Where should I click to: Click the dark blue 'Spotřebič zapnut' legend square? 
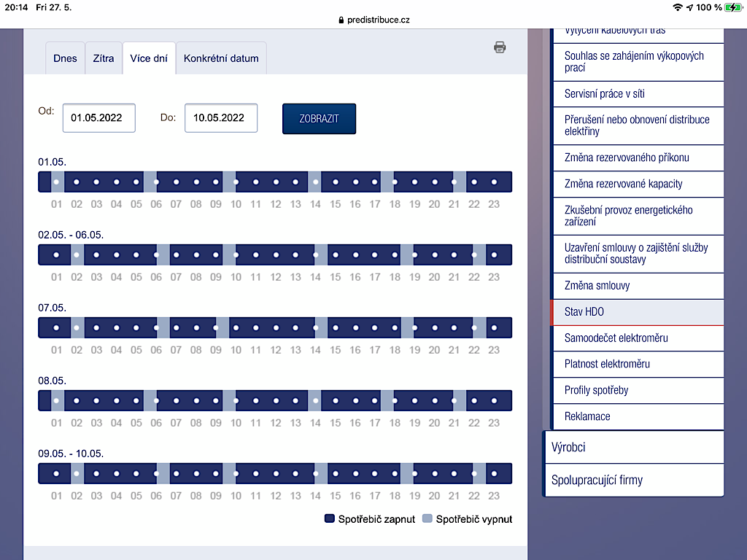coord(330,519)
